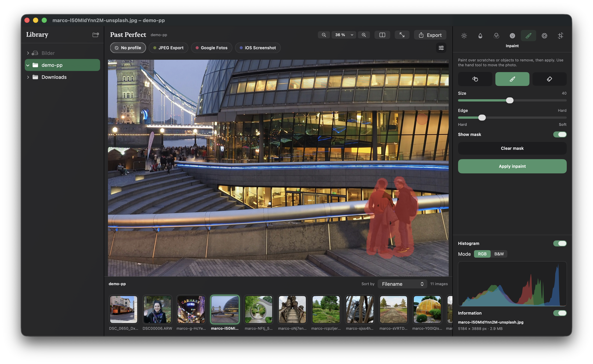The height and width of the screenshot is (364, 593).
Task: Select the paint brush mask tool
Action: [512, 79]
